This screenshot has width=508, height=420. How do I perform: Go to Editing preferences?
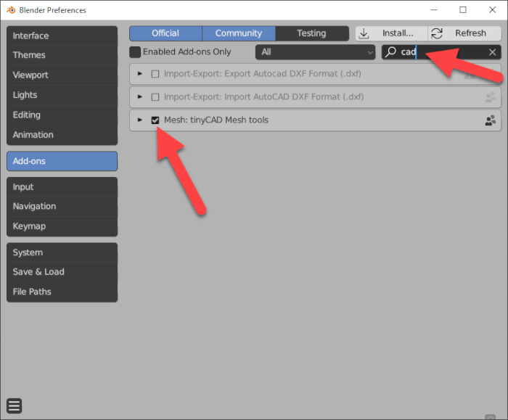click(62, 115)
